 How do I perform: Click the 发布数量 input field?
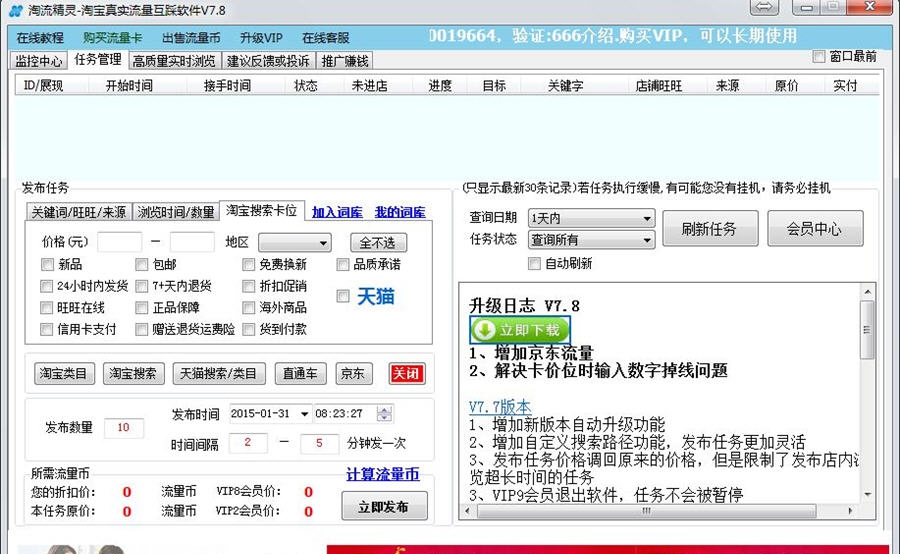123,428
